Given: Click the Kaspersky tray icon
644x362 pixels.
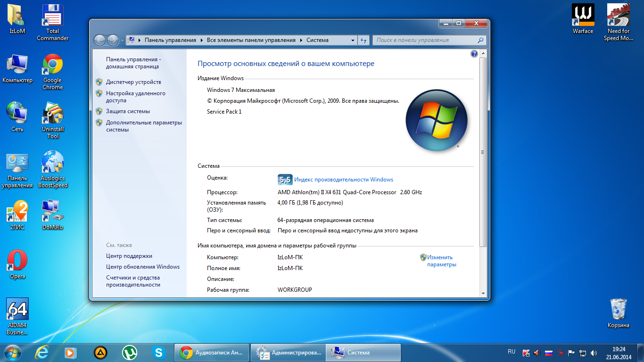Looking at the screenshot, I should pyautogui.click(x=527, y=353).
